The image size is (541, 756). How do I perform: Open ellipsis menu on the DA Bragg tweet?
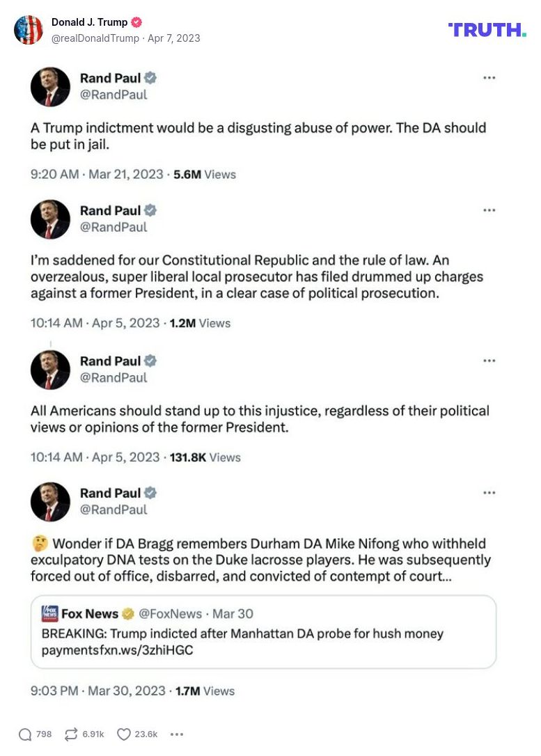[489, 493]
